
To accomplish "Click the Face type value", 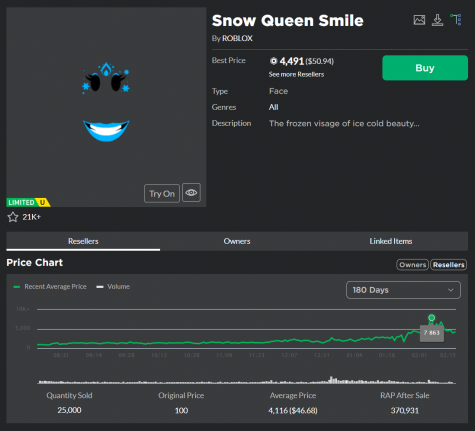I will point(278,91).
